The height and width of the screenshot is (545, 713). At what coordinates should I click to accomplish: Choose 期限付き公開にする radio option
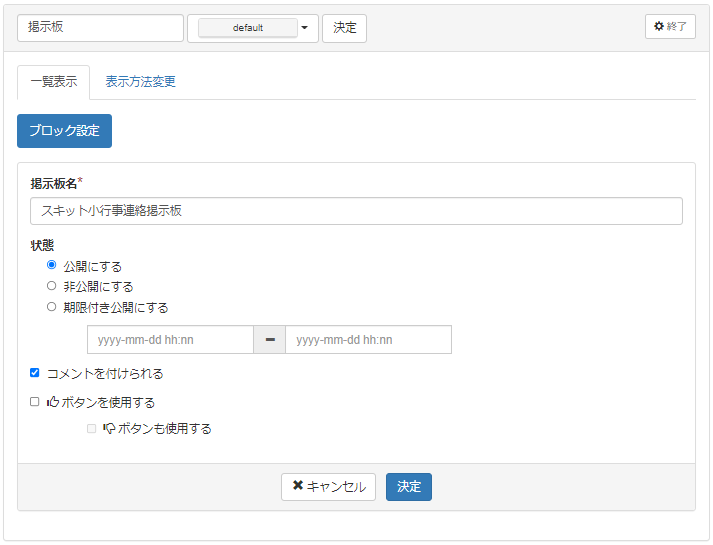pyautogui.click(x=52, y=307)
